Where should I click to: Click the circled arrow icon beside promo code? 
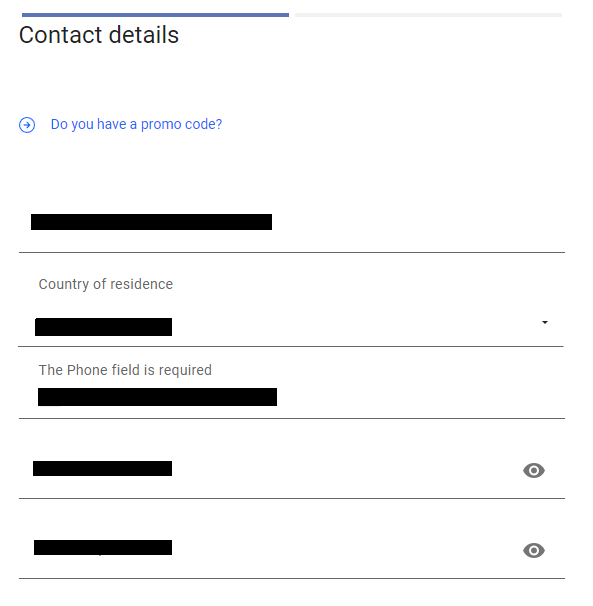27,125
